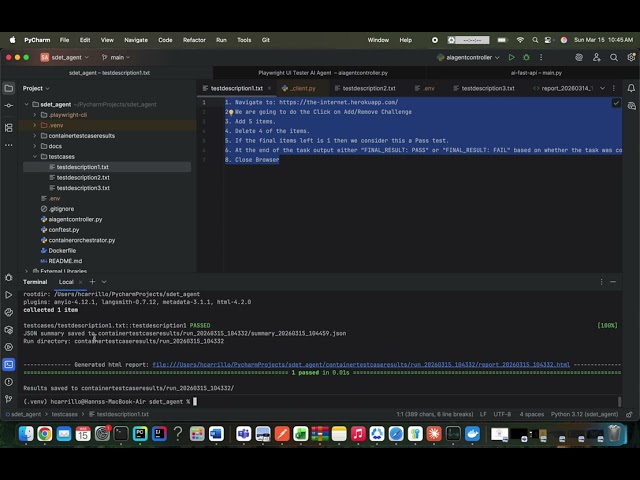Image resolution: width=640 pixels, height=480 pixels.
Task: Open the new terminal options dropdown arrow
Action: point(104,282)
